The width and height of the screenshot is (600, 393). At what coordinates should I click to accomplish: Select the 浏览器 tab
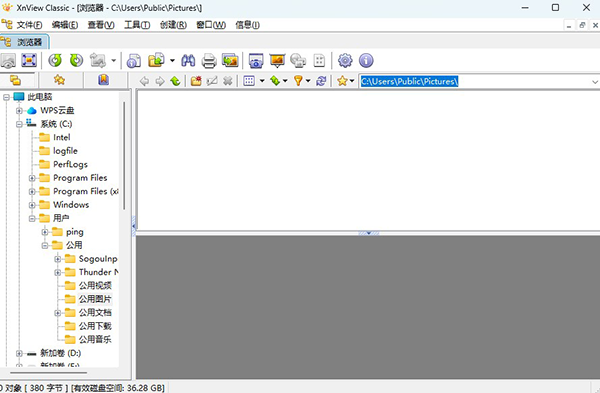24,42
